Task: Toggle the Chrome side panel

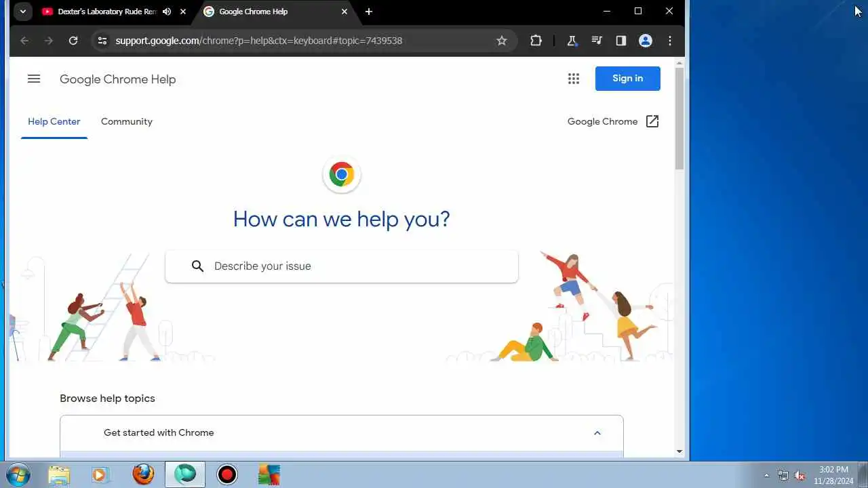Action: pyautogui.click(x=620, y=41)
